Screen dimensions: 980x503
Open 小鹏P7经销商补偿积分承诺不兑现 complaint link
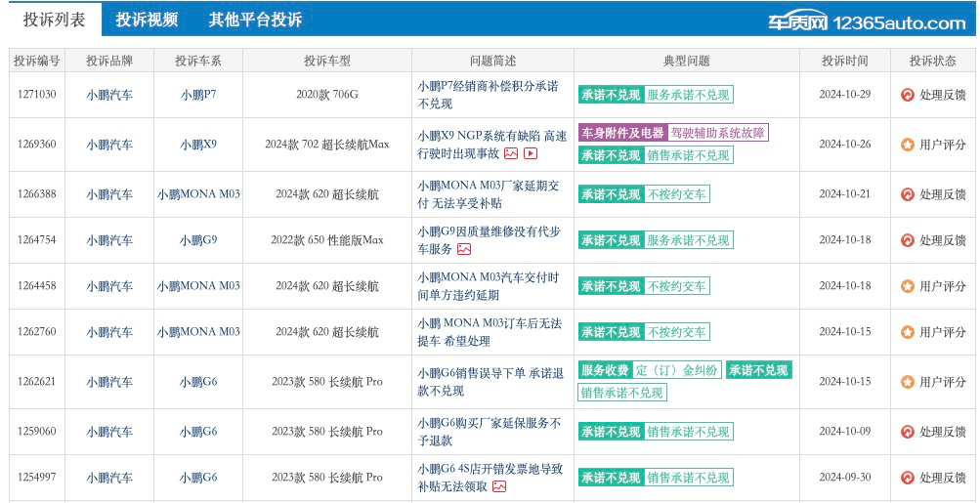(488, 95)
